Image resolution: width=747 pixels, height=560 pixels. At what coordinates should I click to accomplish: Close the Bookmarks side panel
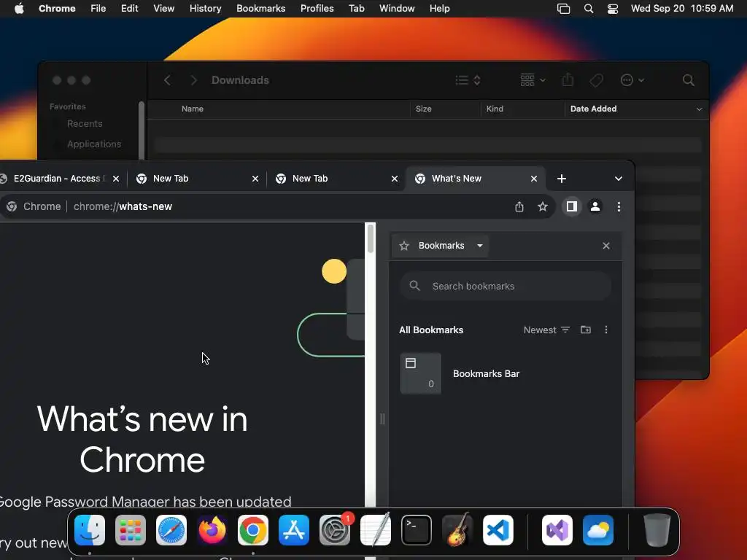606,246
